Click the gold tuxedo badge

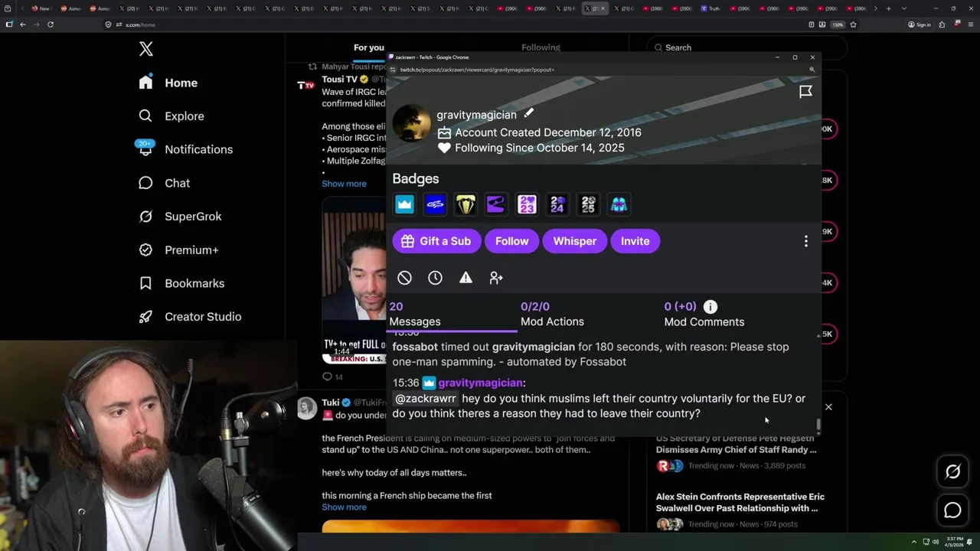pyautogui.click(x=465, y=204)
